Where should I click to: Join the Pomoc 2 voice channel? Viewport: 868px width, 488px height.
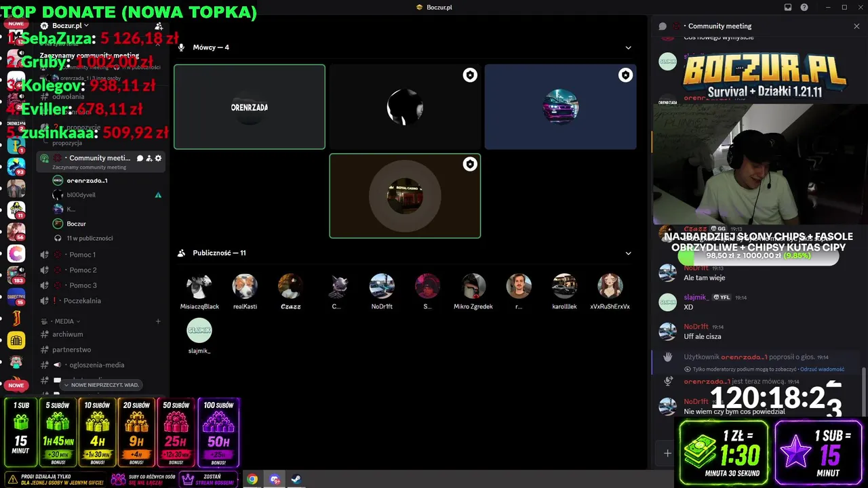pyautogui.click(x=102, y=270)
